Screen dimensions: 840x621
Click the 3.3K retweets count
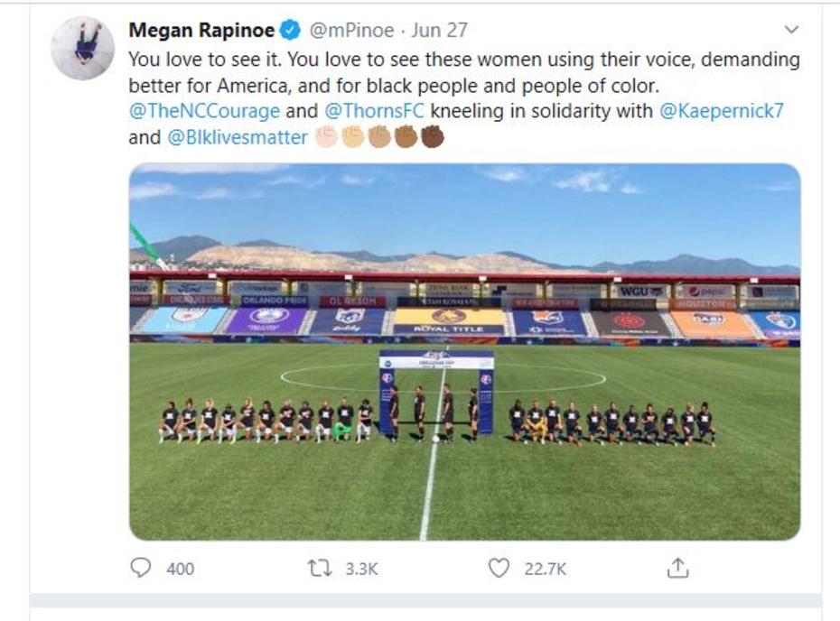362,569
